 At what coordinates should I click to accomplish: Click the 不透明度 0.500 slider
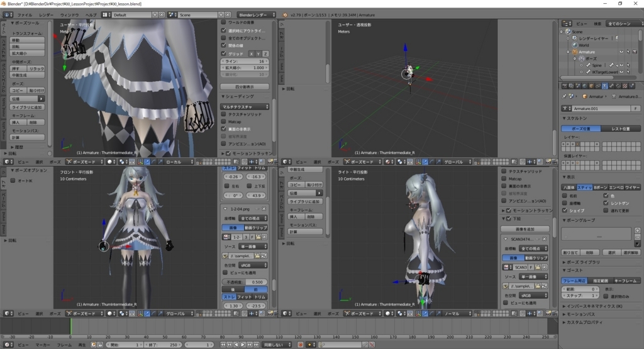point(245,282)
